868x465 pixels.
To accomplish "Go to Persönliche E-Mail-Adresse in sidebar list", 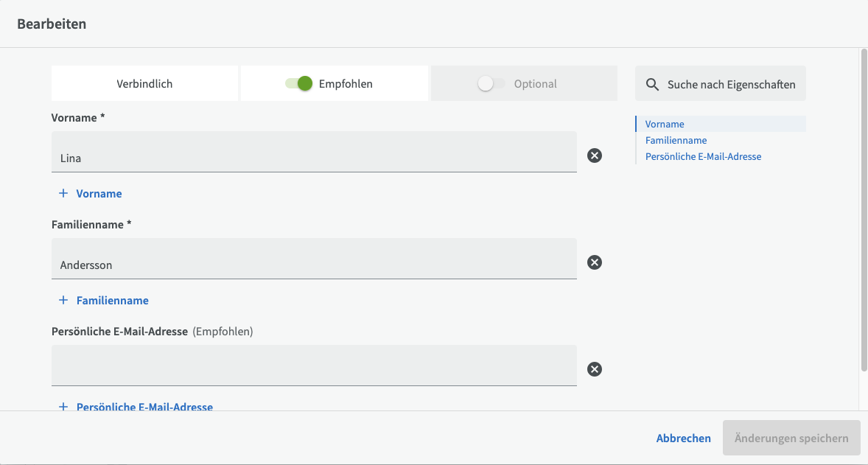I will click(x=703, y=157).
